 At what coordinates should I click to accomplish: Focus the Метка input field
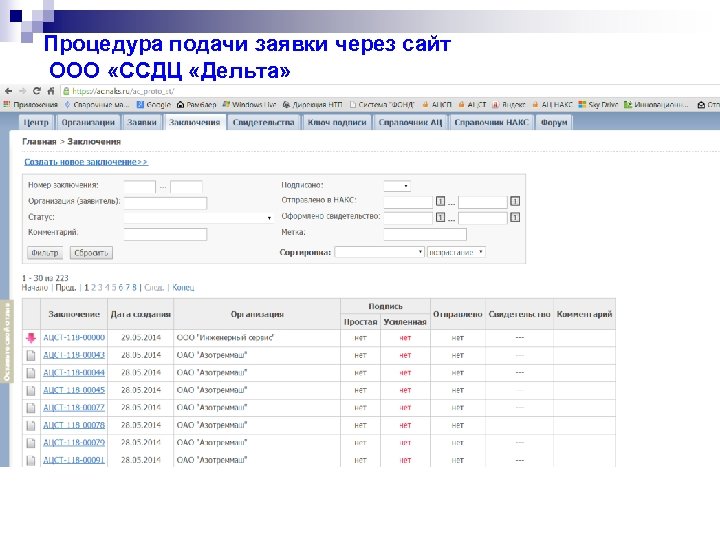tap(425, 234)
